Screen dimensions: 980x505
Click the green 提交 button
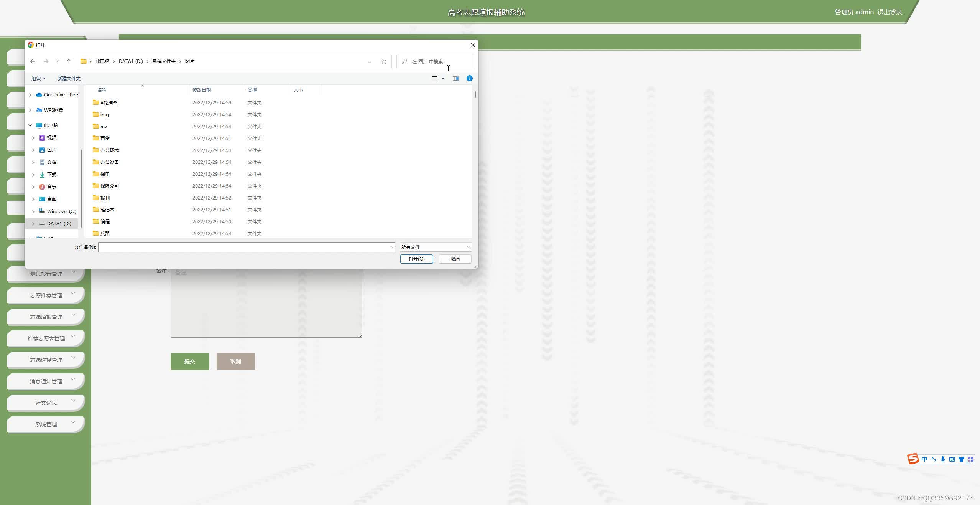[x=190, y=361]
